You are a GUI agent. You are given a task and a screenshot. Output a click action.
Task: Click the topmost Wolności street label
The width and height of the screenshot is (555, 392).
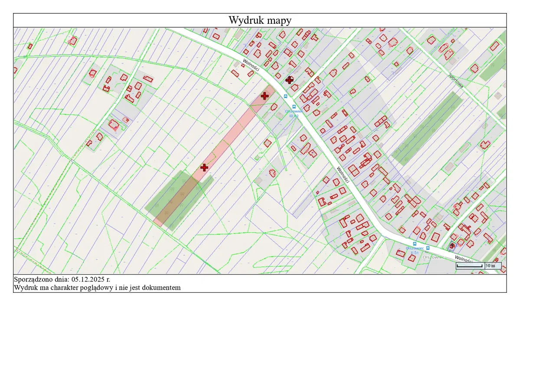[251, 65]
